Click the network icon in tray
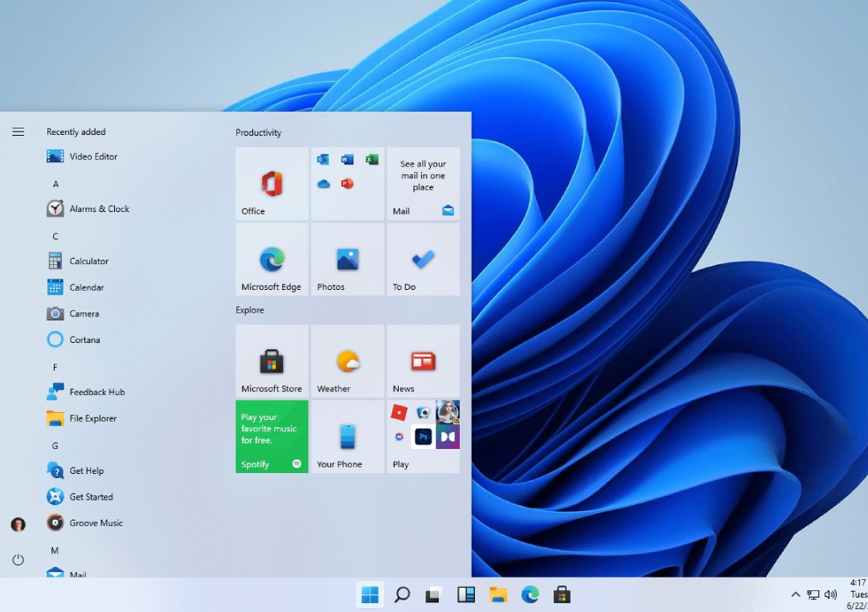This screenshot has height=612, width=868. click(813, 595)
